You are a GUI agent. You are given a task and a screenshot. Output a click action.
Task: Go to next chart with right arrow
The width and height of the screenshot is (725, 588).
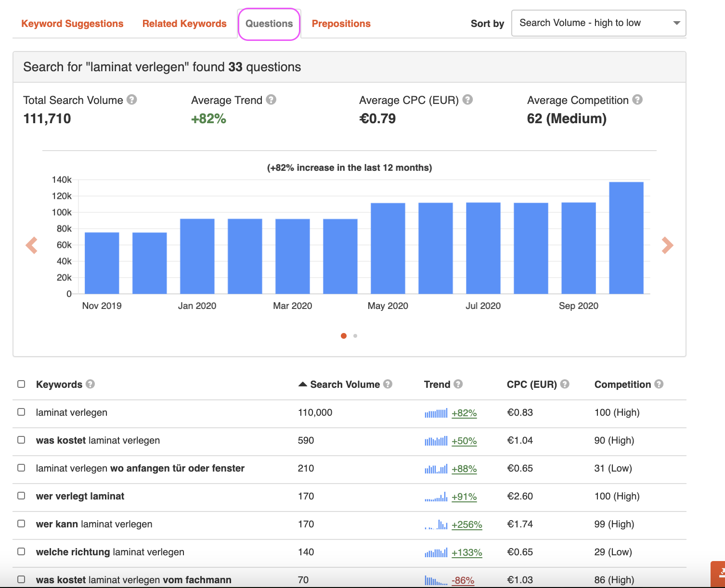(x=667, y=245)
